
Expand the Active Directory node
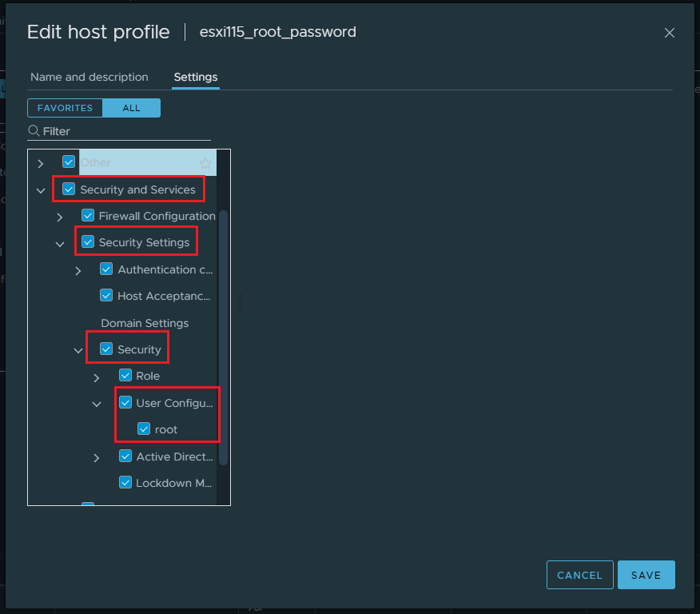click(97, 457)
